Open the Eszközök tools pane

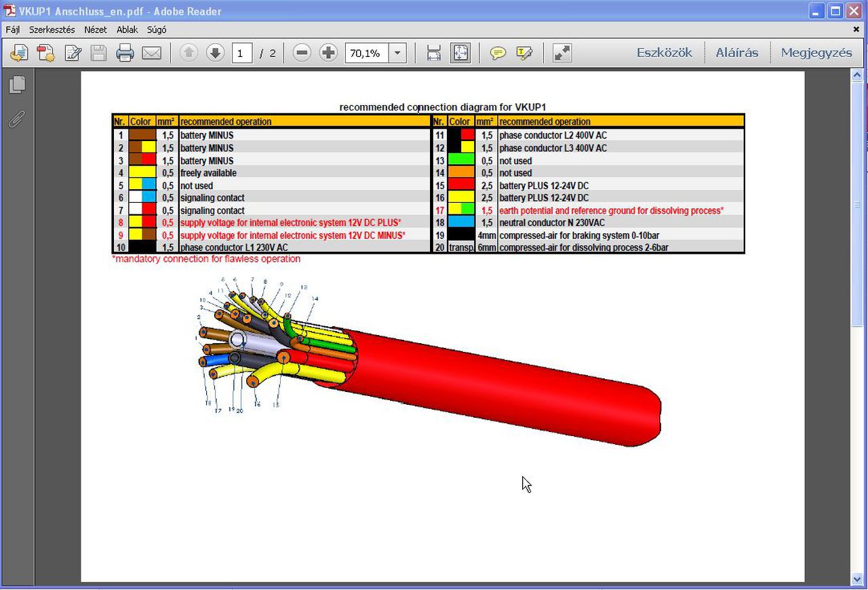click(665, 53)
